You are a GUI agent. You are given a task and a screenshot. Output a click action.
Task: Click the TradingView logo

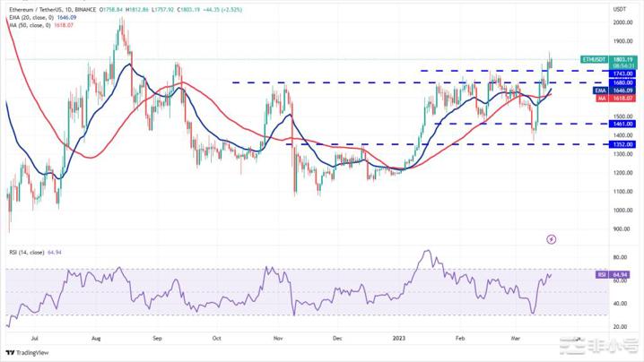pos(27,352)
